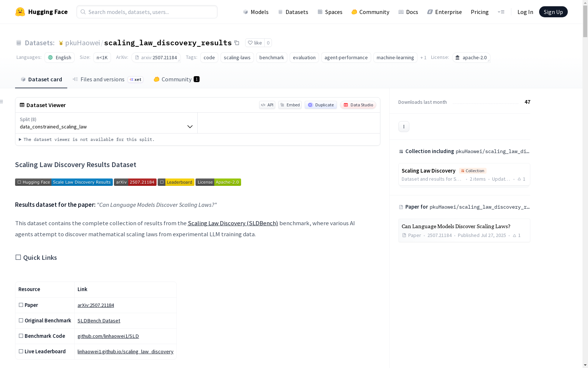Click the Log In link
The height and width of the screenshot is (368, 588).
[x=525, y=12]
